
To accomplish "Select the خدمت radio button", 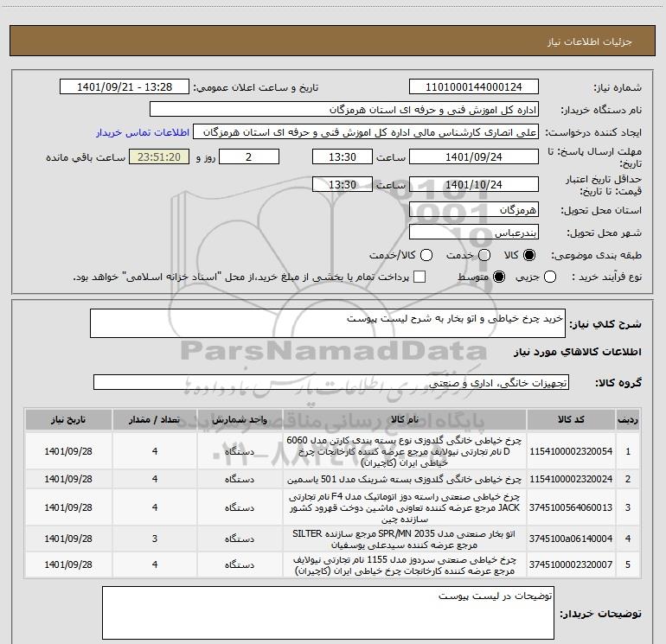I will [x=484, y=255].
